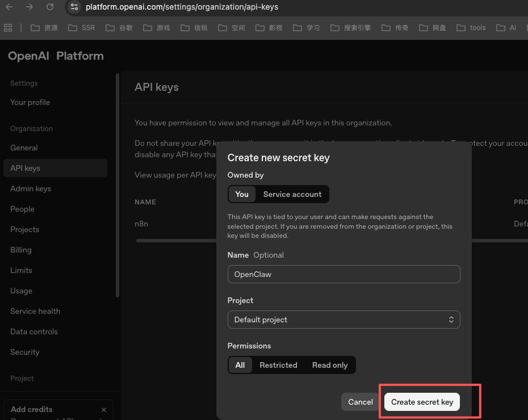Image resolution: width=528 pixels, height=420 pixels.
Task: Open Admin keys settings page
Action: pyautogui.click(x=31, y=188)
